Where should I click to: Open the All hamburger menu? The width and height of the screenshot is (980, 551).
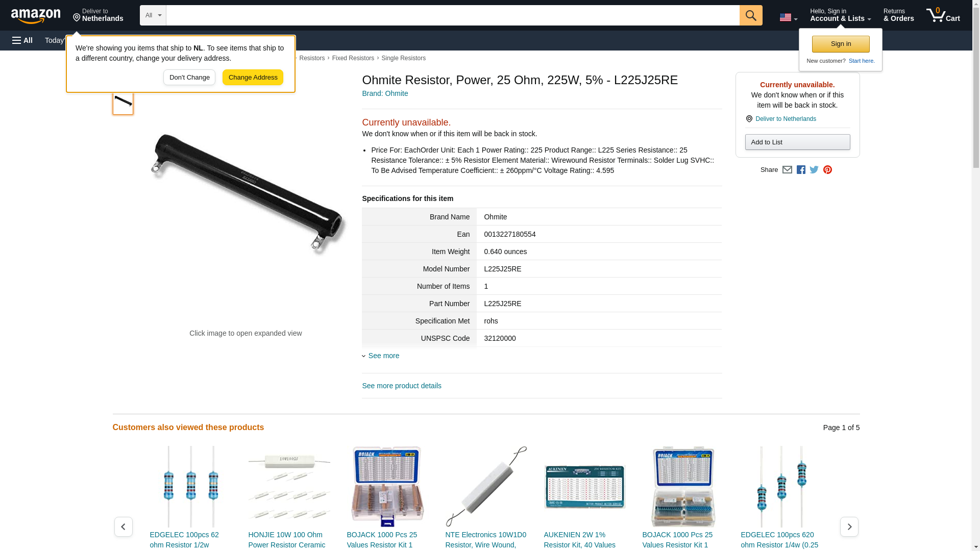point(22,40)
